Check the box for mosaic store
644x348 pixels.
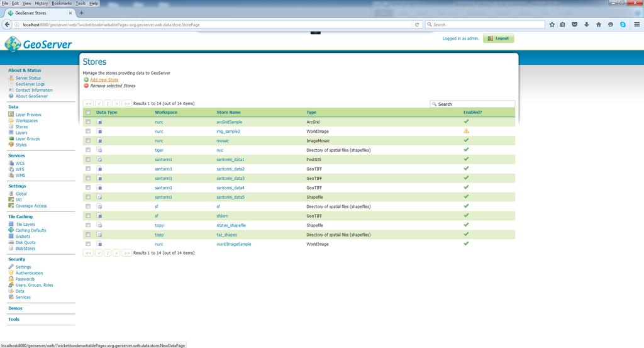(88, 140)
